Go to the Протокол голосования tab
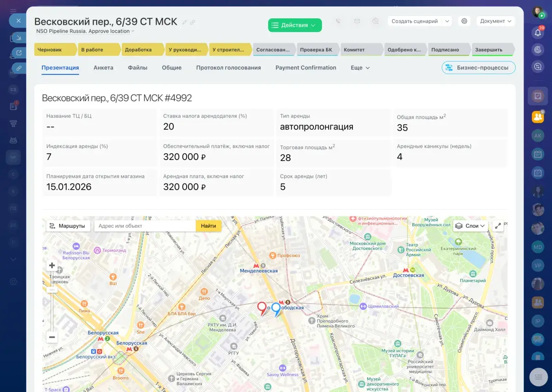 point(229,68)
